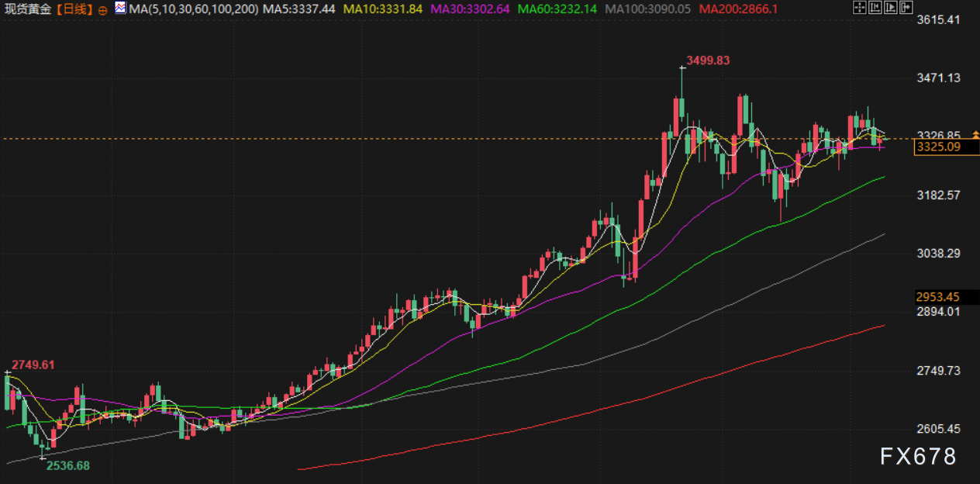Click the 3499.83 high price marker

pos(708,60)
